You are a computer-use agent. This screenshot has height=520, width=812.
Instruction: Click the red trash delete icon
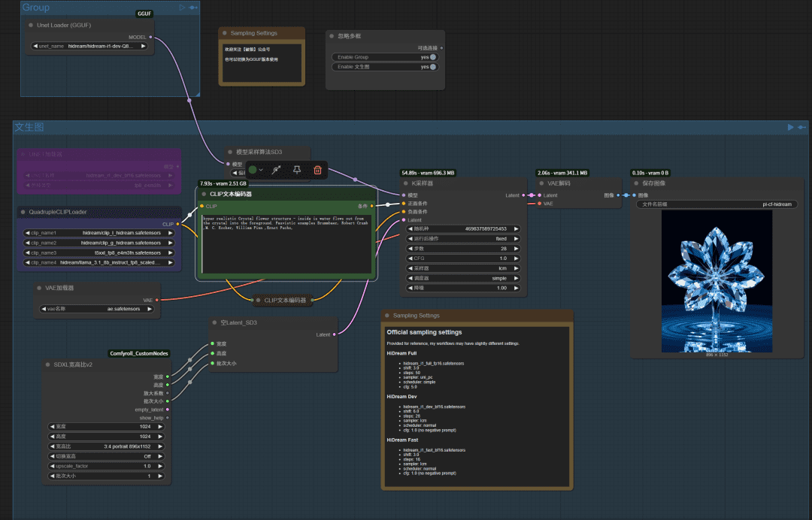point(317,170)
